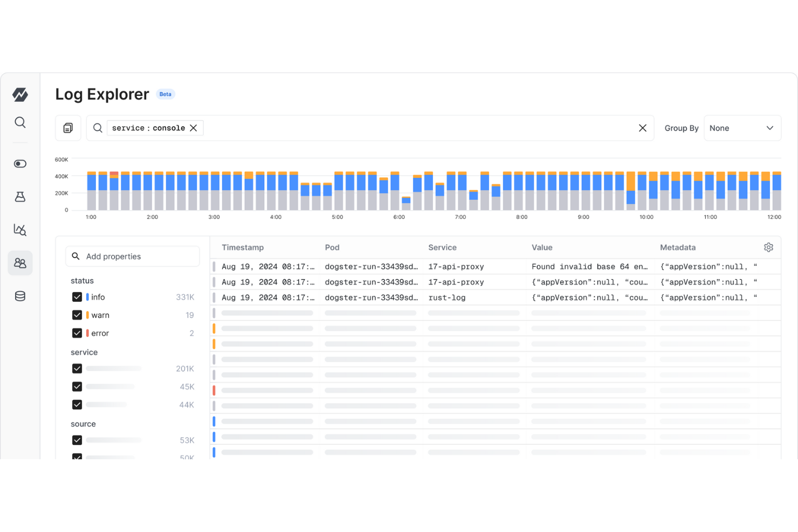Click search icon in Add properties field

tap(76, 256)
